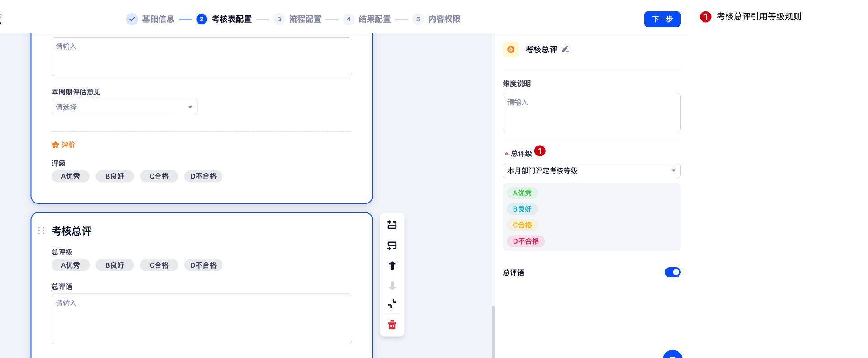868x358 pixels.
Task: Toggle the 总评语 switch off
Action: pyautogui.click(x=672, y=272)
